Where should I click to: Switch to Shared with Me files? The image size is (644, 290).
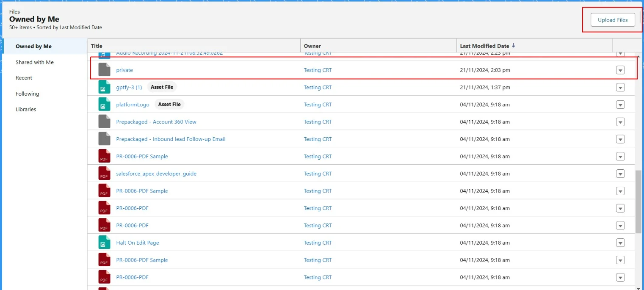[x=35, y=62]
